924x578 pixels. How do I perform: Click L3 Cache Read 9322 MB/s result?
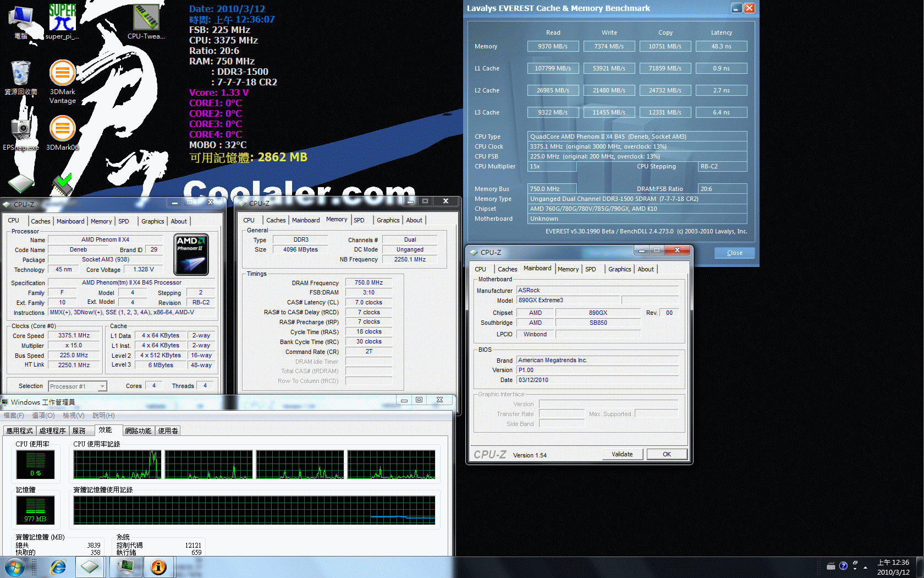553,112
